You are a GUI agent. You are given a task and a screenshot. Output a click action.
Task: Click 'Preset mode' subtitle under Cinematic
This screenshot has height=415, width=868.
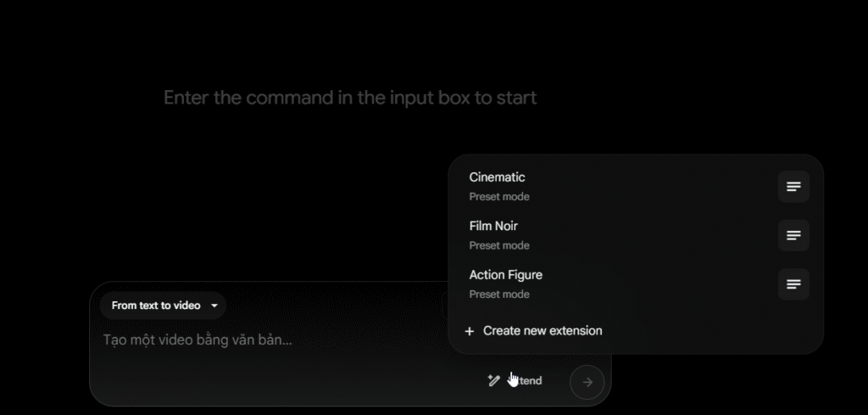click(499, 197)
